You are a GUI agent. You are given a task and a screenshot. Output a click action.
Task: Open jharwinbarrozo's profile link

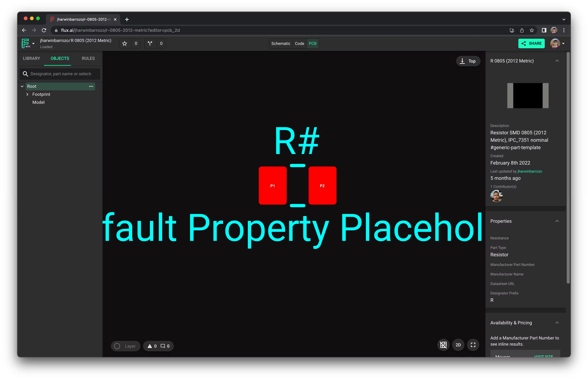529,171
